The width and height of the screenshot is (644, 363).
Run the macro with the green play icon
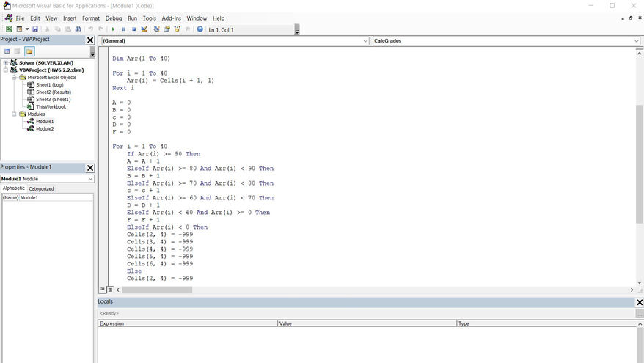(114, 29)
